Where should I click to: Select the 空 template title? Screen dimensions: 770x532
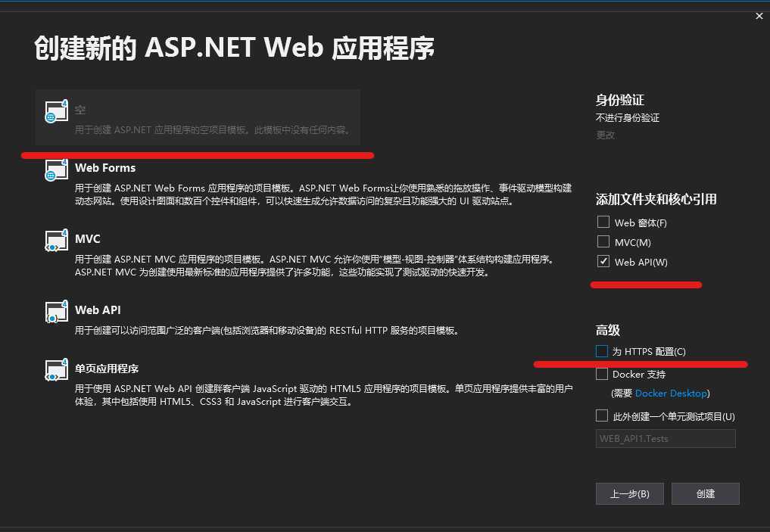80,110
